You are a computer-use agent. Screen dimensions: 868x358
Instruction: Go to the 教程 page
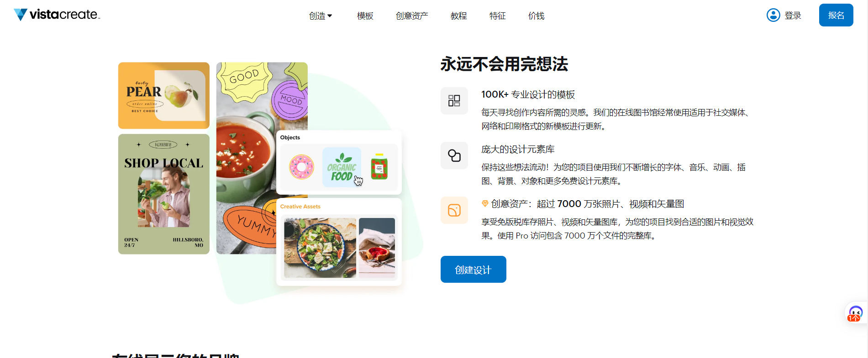458,16
